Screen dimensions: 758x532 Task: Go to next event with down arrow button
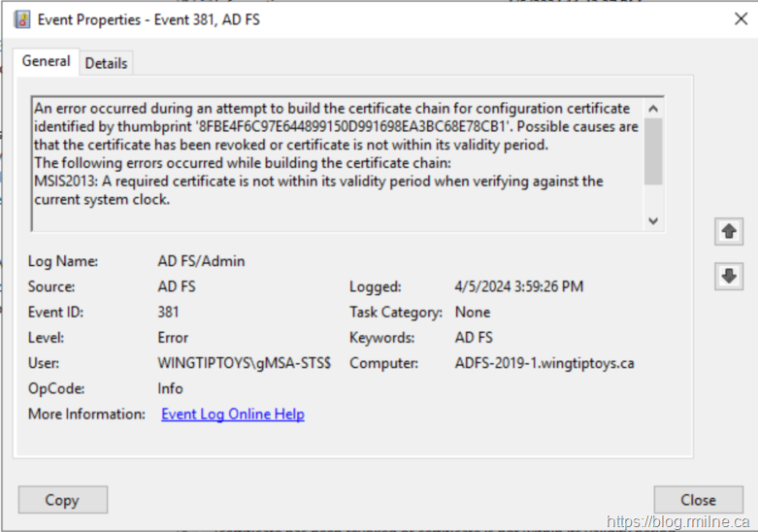pos(728,276)
